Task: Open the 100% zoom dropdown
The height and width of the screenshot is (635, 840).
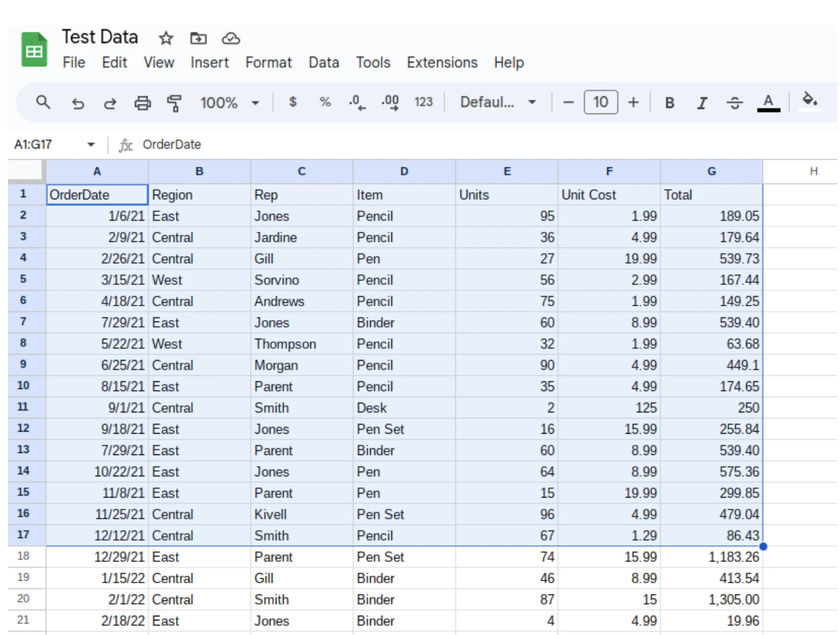Action: (x=230, y=103)
